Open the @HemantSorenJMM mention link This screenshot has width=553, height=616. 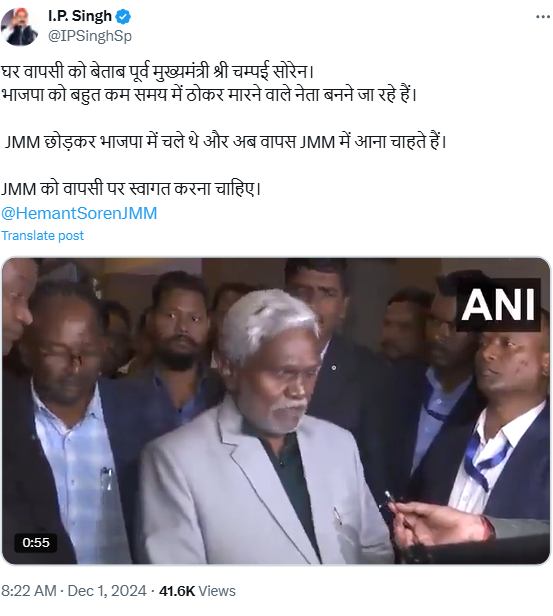pos(79,213)
